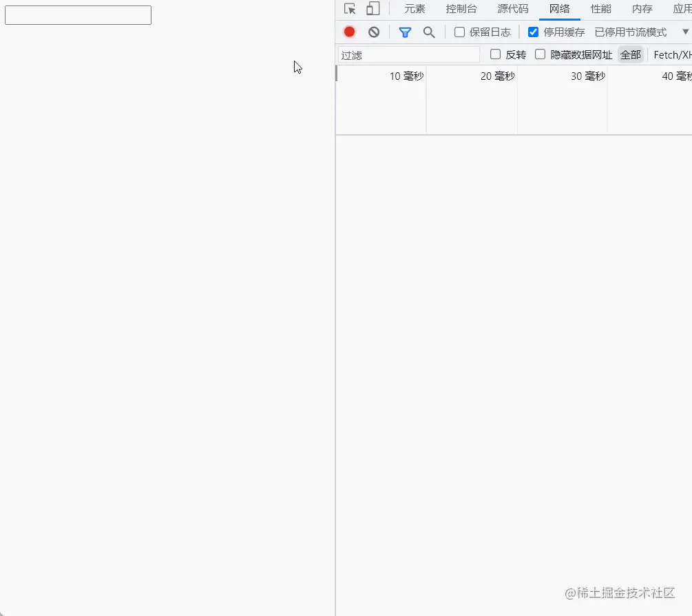Disable the 停用缓存 checkbox
This screenshot has width=692, height=616.
click(x=534, y=32)
